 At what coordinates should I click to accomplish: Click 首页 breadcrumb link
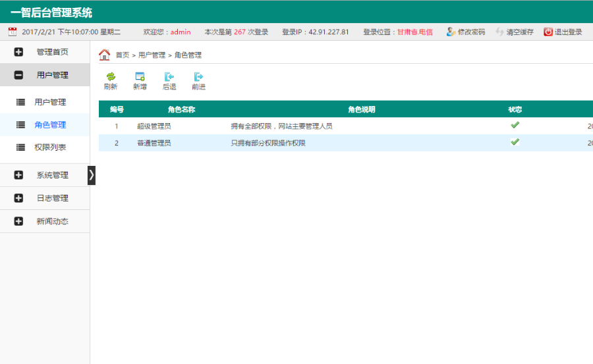(x=123, y=55)
